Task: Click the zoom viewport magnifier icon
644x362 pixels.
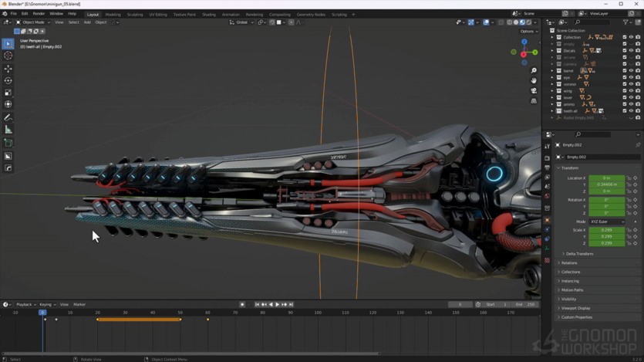Action: click(534, 71)
